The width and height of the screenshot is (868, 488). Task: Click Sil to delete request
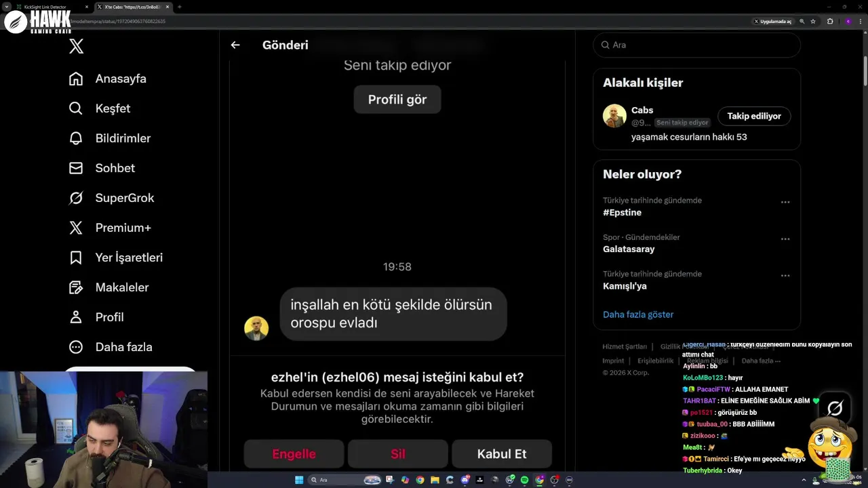click(398, 454)
